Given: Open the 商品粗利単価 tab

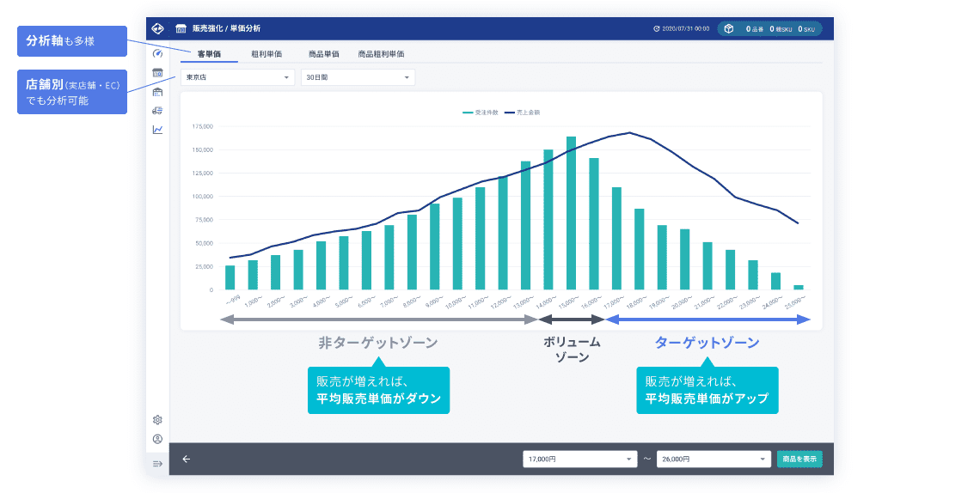Looking at the screenshot, I should (381, 53).
